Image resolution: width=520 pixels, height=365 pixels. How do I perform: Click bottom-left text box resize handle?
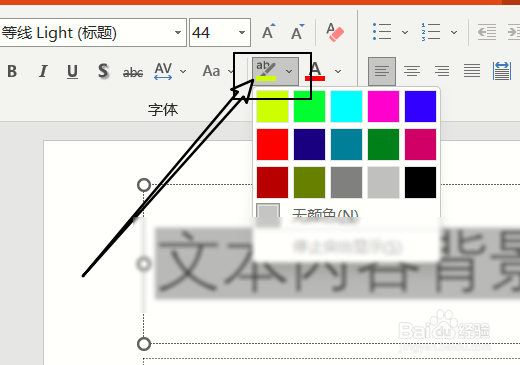point(144,344)
